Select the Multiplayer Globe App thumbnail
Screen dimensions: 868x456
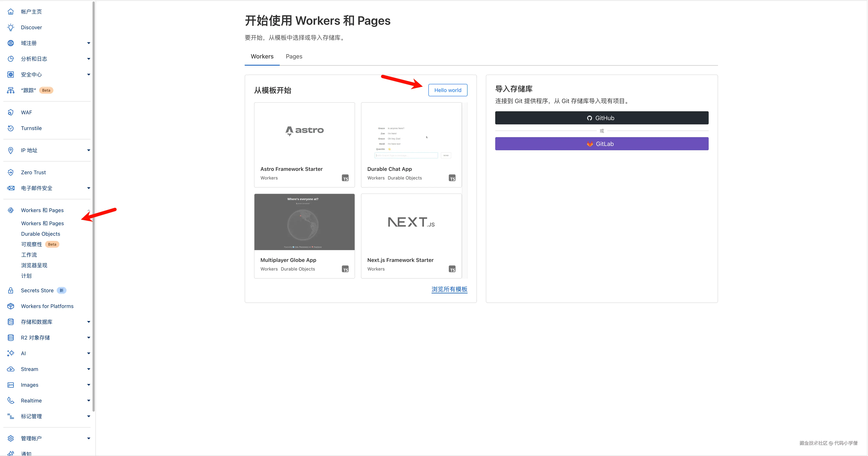tap(304, 222)
